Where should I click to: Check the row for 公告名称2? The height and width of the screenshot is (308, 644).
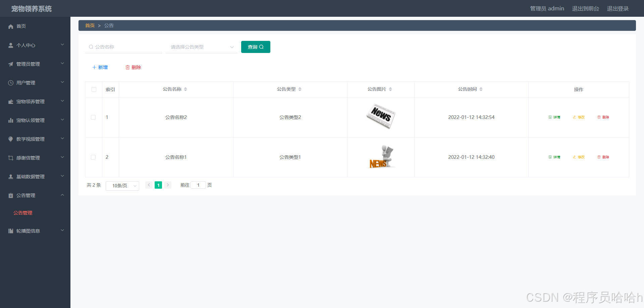[x=93, y=117]
